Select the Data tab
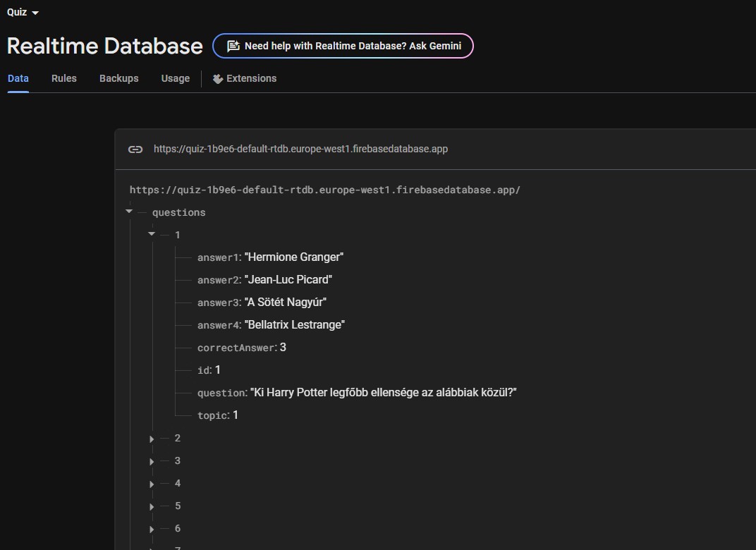Screen dimensions: 756x550 click(x=18, y=78)
